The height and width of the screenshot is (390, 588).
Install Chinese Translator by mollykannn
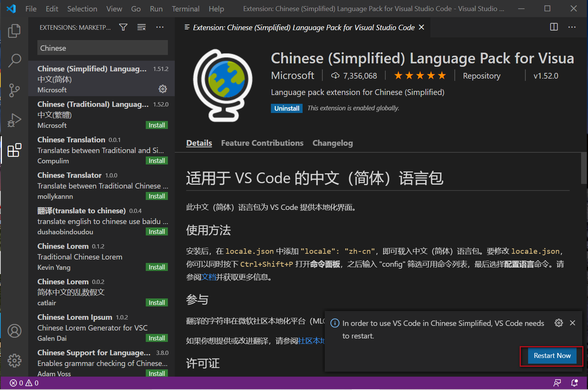157,196
